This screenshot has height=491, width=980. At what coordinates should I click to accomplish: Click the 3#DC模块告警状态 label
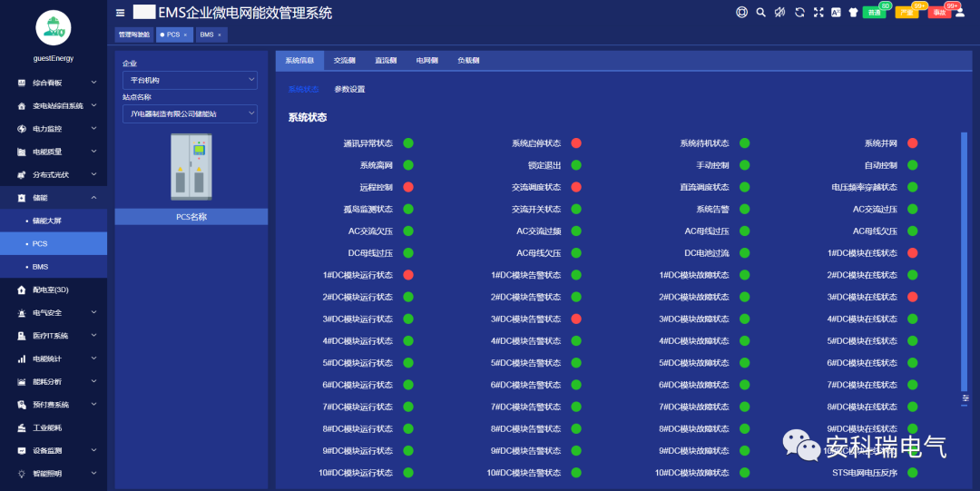click(525, 319)
